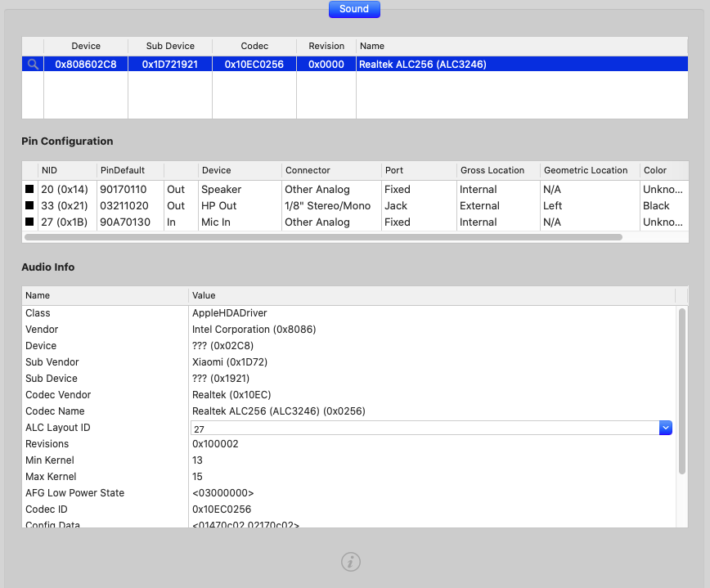The width and height of the screenshot is (710, 588).
Task: Open the ALC Layout ID dropdown arrow
Action: tap(666, 428)
